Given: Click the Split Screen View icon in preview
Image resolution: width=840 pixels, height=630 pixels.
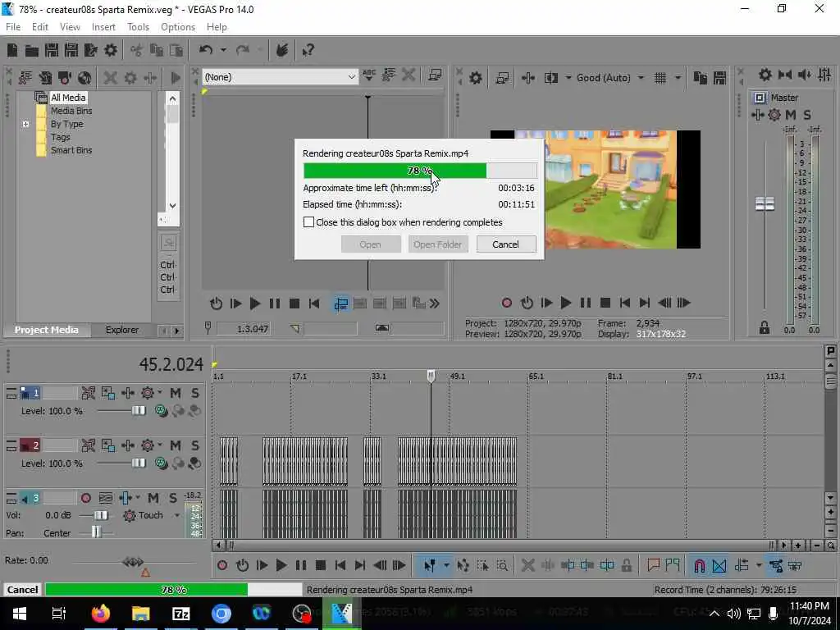Looking at the screenshot, I should (x=550, y=78).
